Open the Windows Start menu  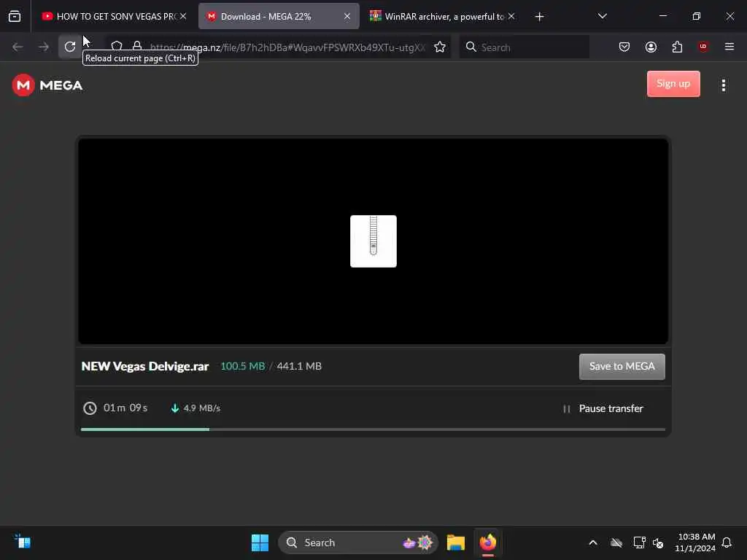point(260,542)
